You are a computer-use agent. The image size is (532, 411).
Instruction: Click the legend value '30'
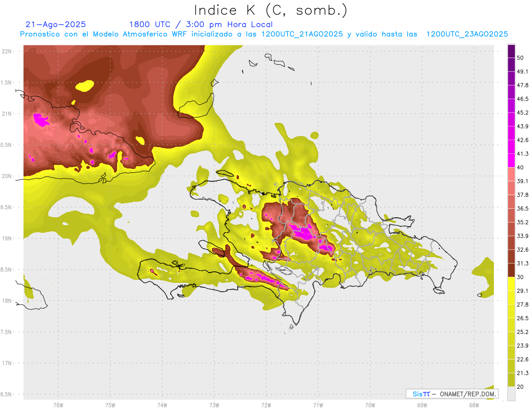click(x=520, y=277)
